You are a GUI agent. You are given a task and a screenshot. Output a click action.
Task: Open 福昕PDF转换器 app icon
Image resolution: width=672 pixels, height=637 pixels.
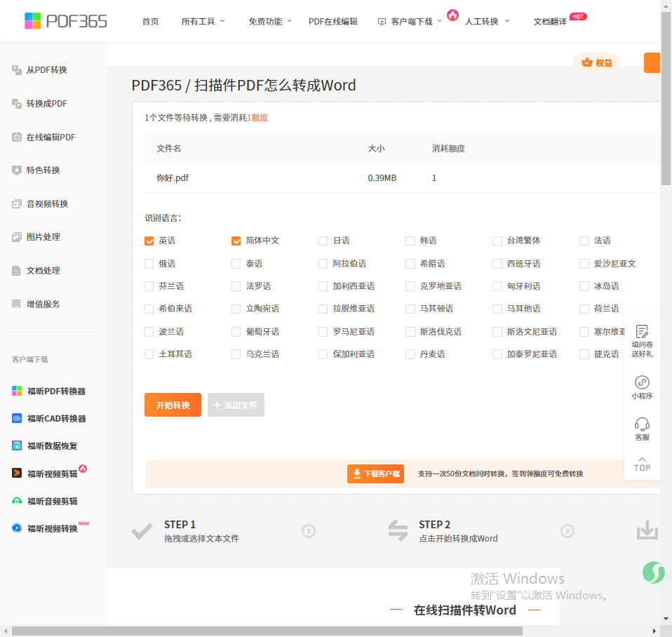pyautogui.click(x=17, y=391)
